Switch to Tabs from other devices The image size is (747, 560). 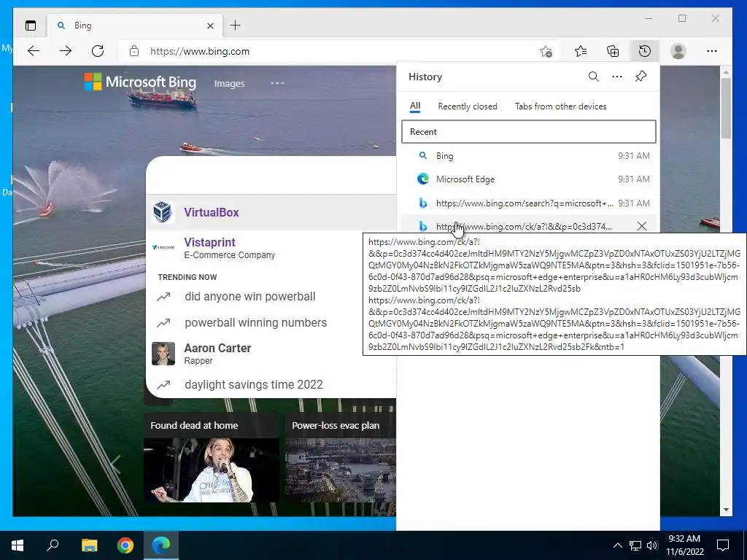[561, 106]
